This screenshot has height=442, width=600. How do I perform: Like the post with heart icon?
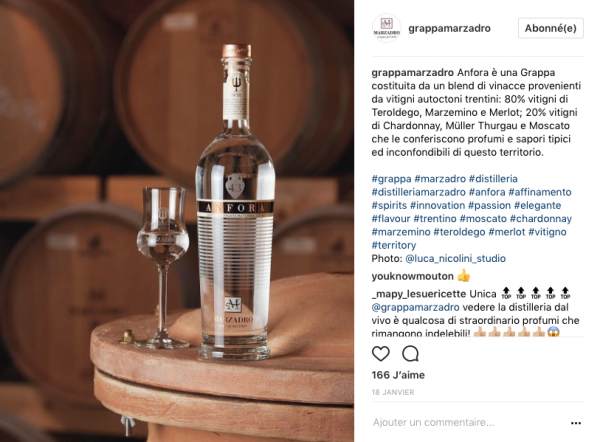pos(381,354)
